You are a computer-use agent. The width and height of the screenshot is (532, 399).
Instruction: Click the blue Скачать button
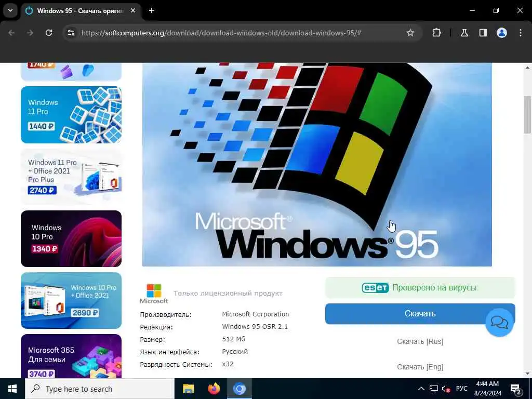pyautogui.click(x=420, y=314)
